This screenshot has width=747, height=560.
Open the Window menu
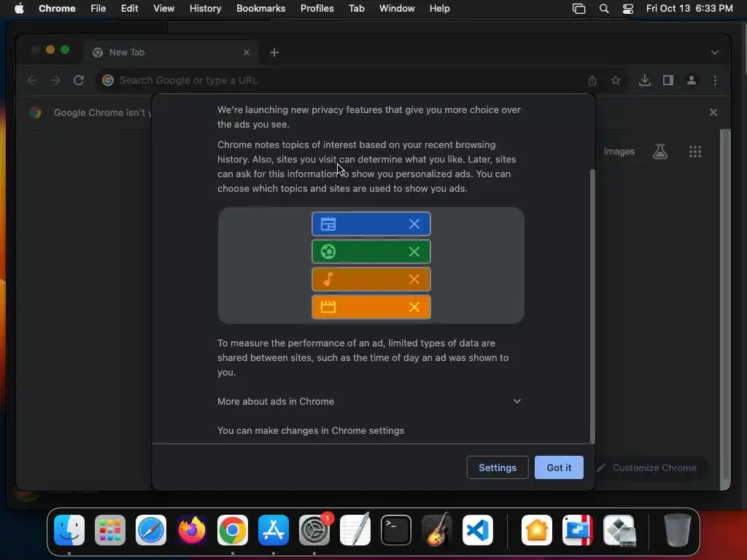click(397, 9)
